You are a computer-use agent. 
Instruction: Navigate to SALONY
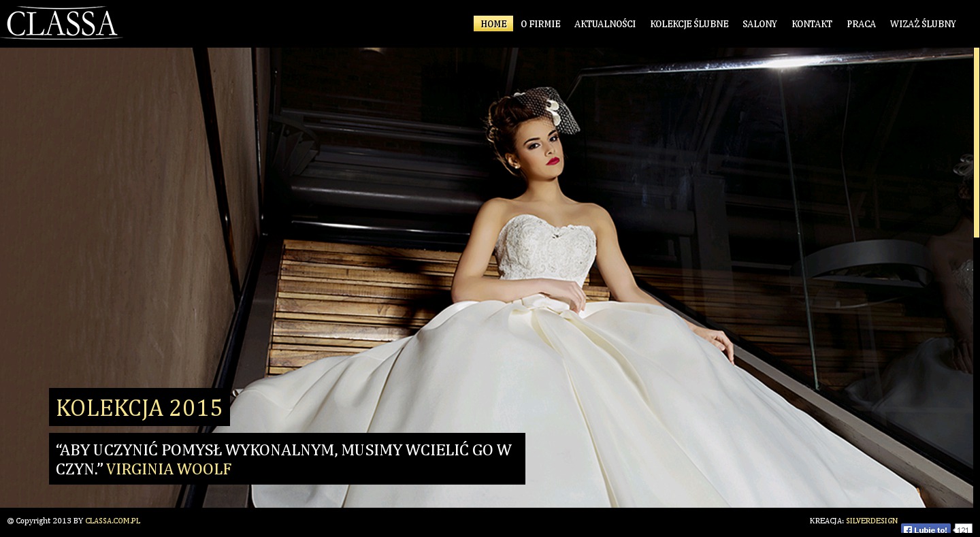click(x=759, y=24)
